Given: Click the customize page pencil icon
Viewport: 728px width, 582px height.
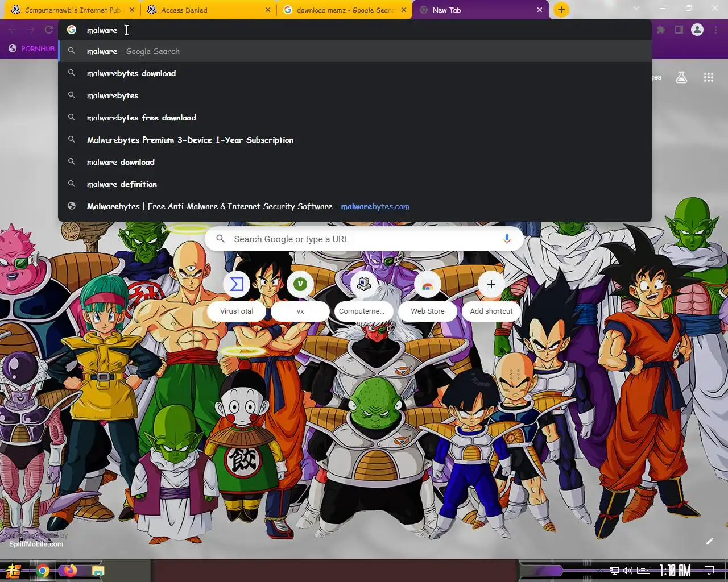Looking at the screenshot, I should pos(710,542).
